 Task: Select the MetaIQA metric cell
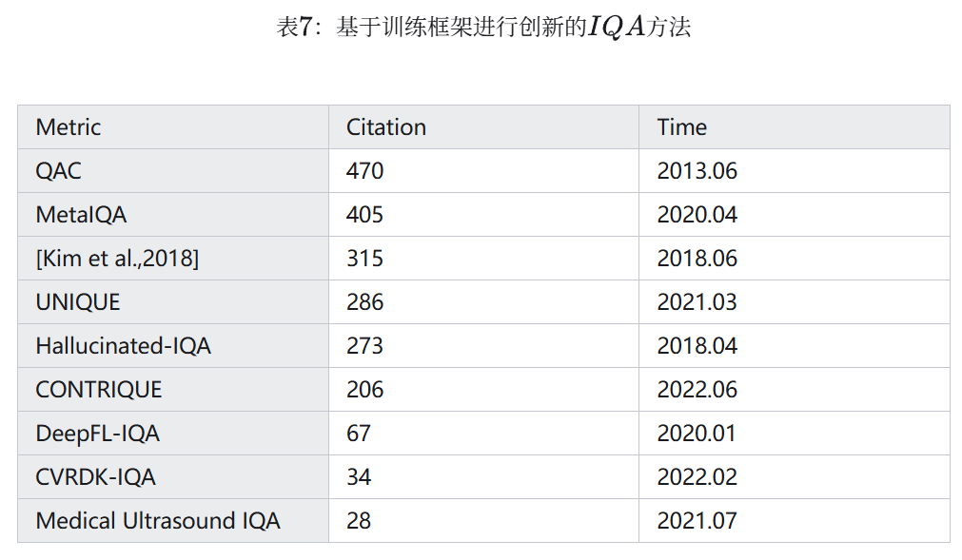(81, 215)
